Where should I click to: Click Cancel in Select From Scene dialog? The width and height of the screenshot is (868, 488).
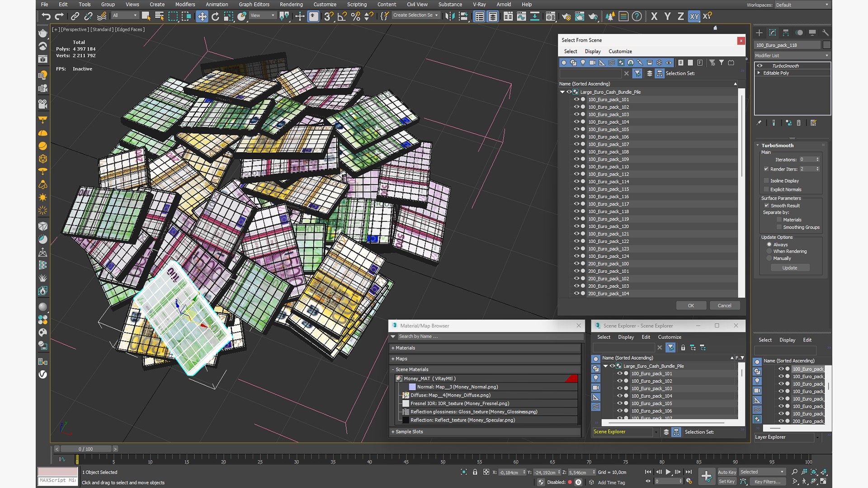tap(724, 305)
